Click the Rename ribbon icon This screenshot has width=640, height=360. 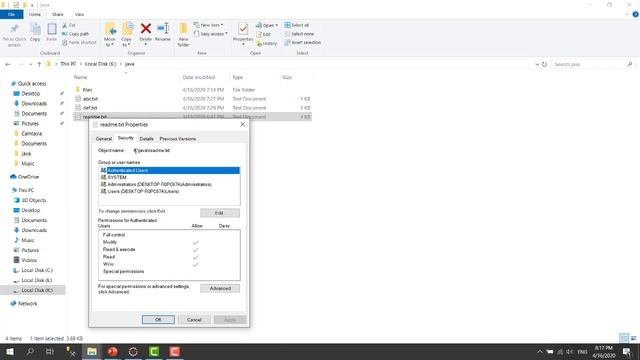click(163, 32)
